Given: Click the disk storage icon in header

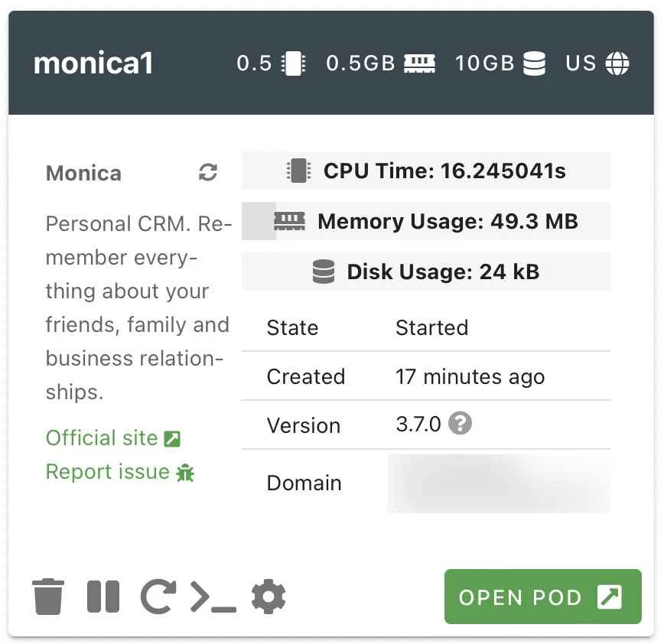Looking at the screenshot, I should (x=534, y=63).
